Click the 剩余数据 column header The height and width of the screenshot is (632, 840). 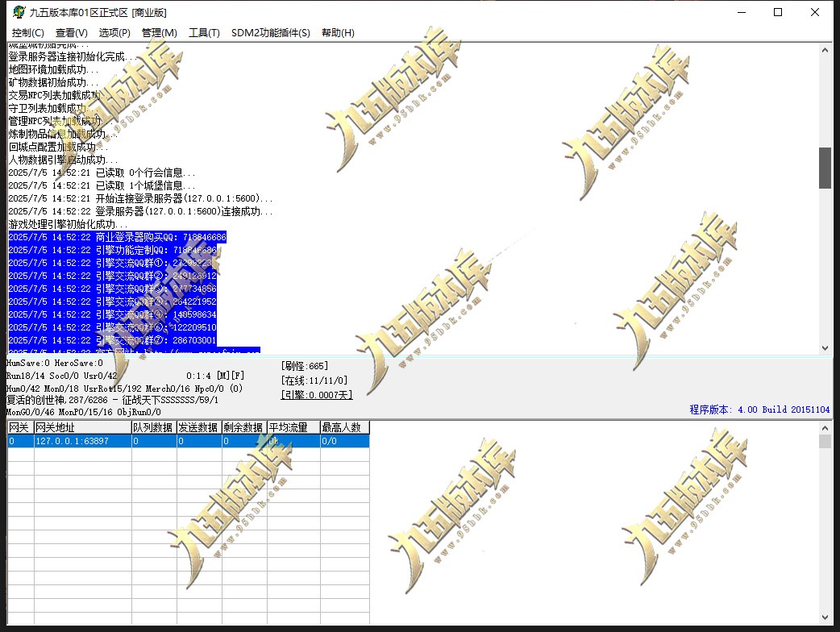point(243,427)
